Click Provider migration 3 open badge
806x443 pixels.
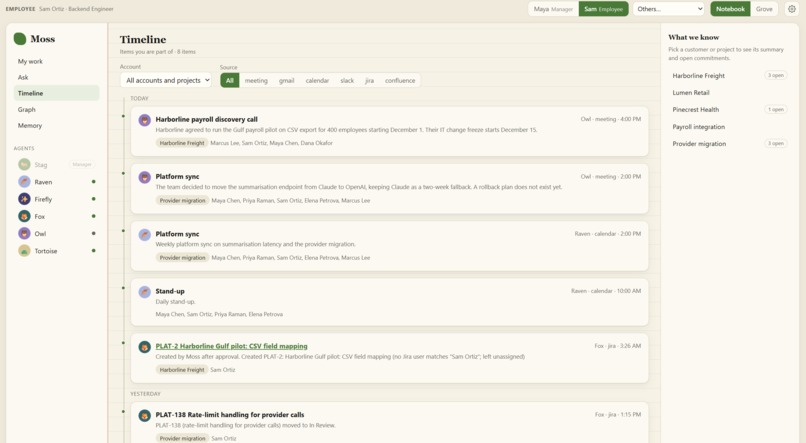(776, 143)
